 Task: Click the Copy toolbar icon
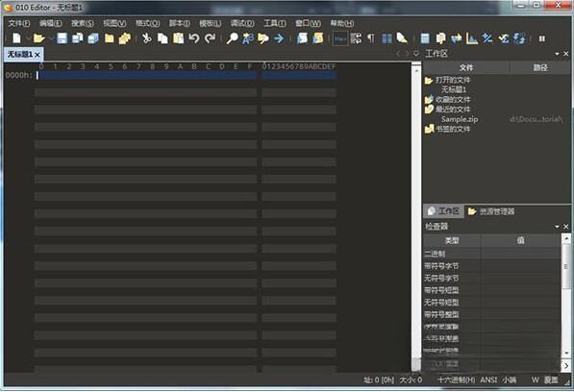(162, 38)
